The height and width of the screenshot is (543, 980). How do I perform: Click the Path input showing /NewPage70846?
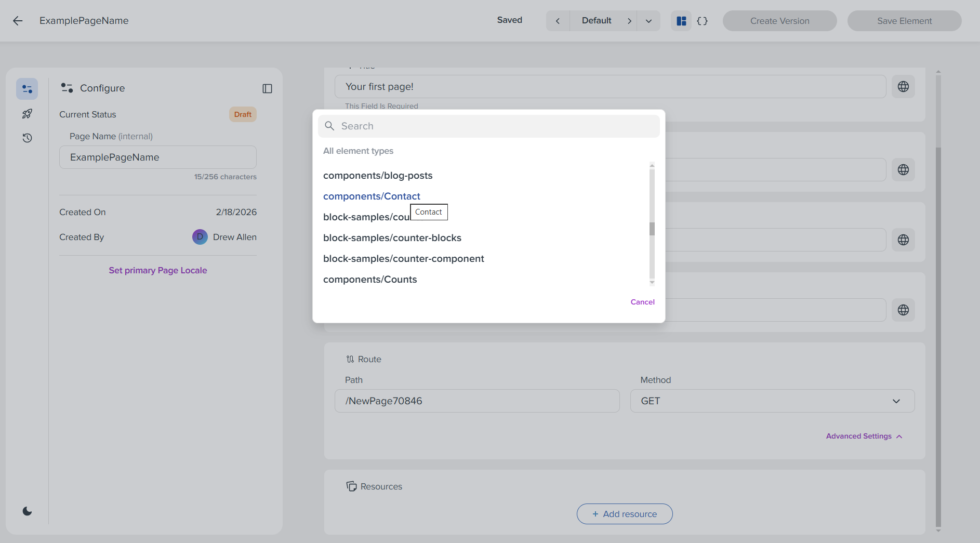pos(476,401)
